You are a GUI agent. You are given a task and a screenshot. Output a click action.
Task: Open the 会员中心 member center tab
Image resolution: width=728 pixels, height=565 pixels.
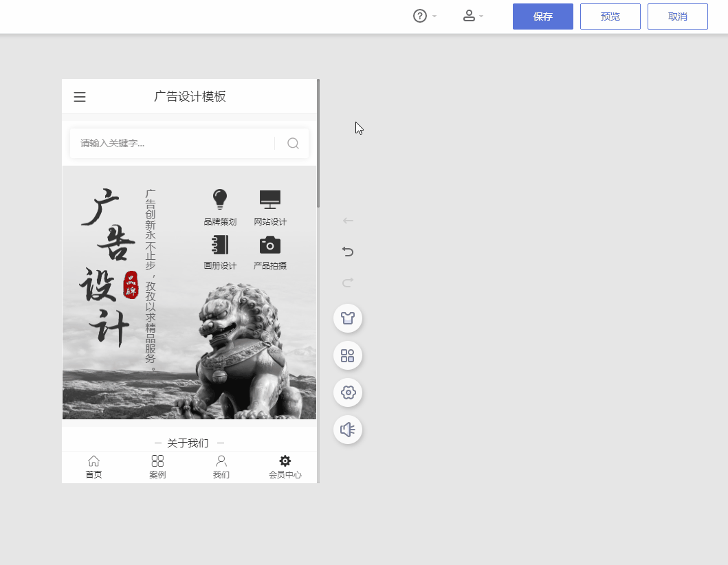(285, 467)
